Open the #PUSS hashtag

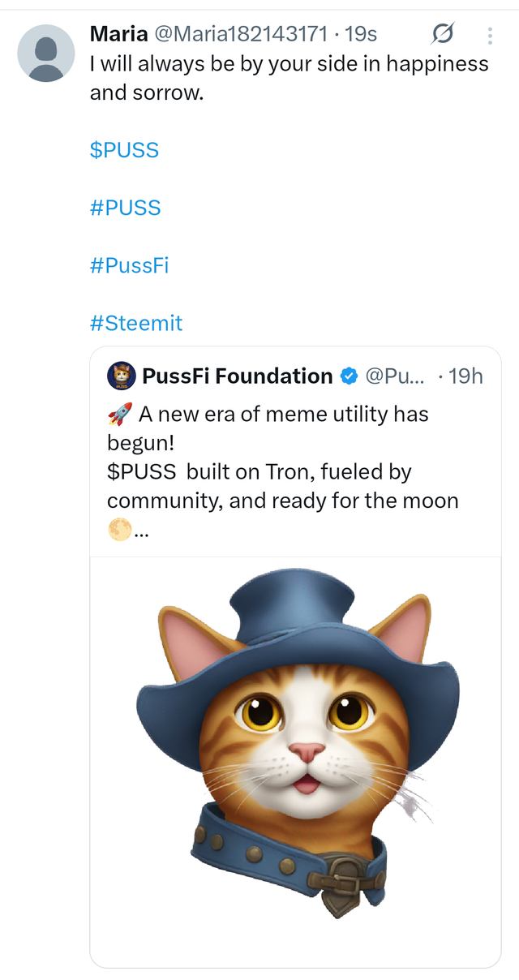click(x=125, y=208)
